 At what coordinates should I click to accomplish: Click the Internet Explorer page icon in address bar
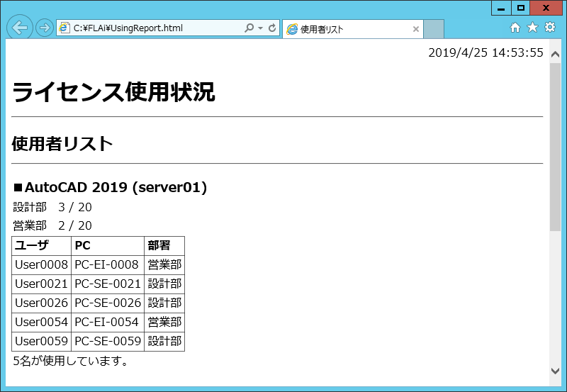[x=64, y=28]
